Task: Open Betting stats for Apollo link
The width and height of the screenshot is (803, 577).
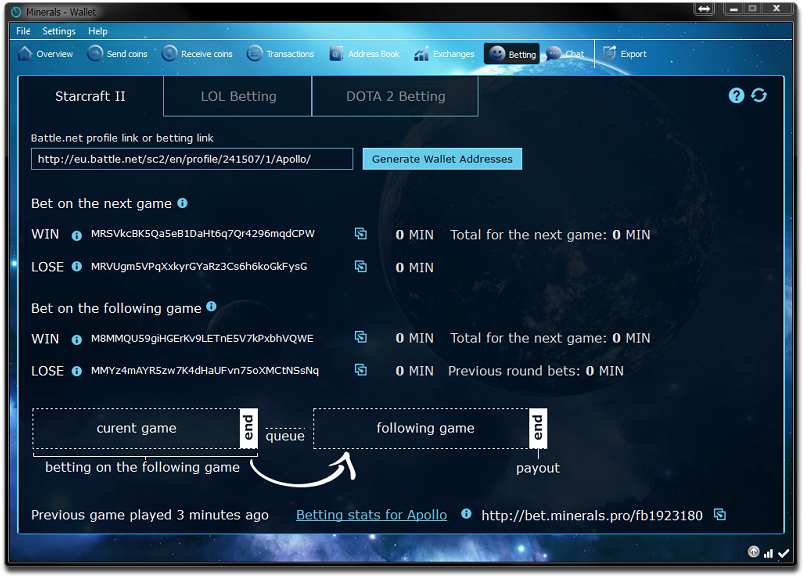Action: pos(371,515)
